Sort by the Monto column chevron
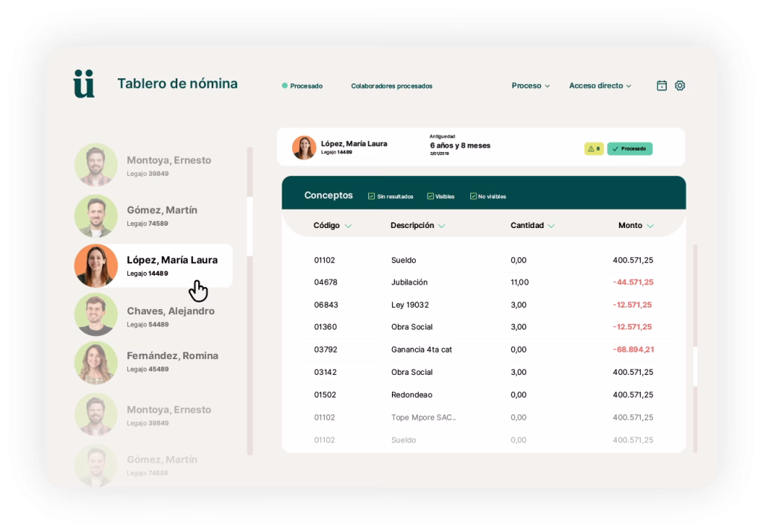Viewport: 763px width, 532px height. pos(650,226)
